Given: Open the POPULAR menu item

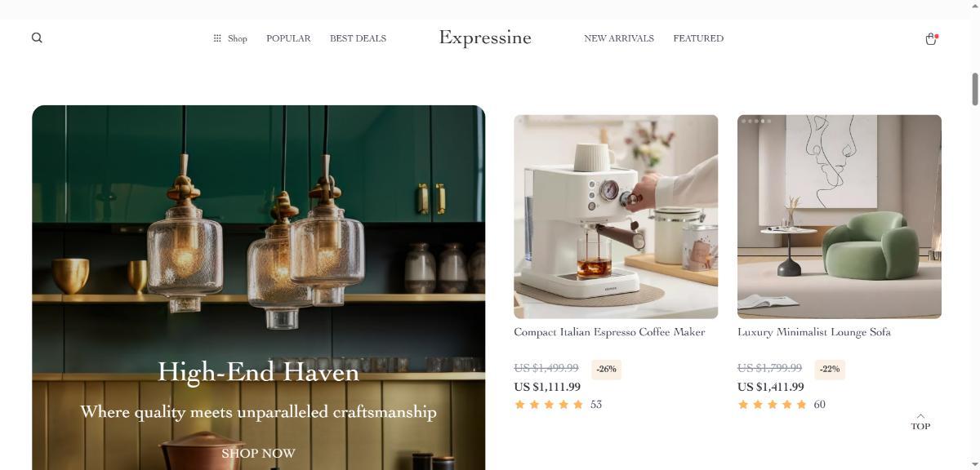Looking at the screenshot, I should coord(288,38).
